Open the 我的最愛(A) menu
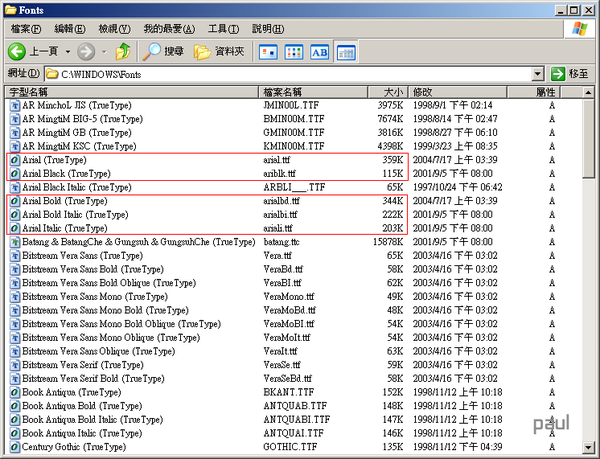This screenshot has width=600, height=459. [169, 29]
